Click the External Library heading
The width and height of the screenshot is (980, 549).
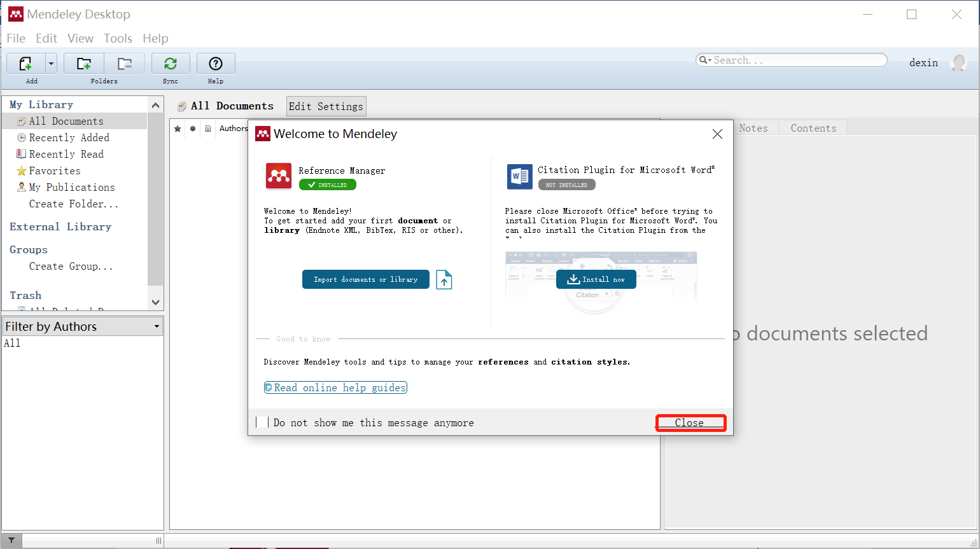tap(60, 226)
